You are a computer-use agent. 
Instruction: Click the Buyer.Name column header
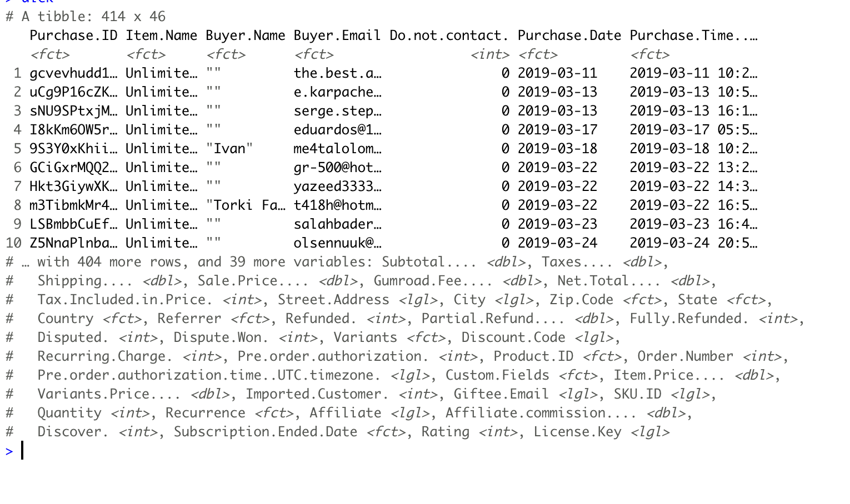click(x=246, y=36)
